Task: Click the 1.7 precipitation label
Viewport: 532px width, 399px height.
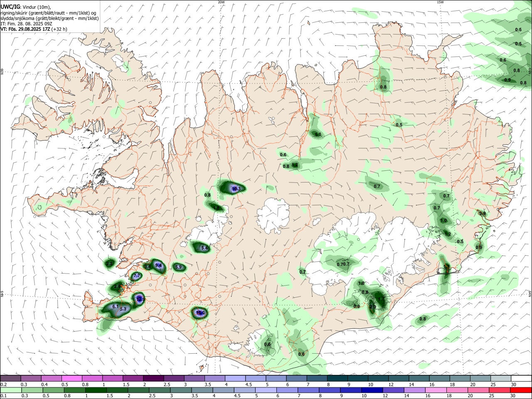Action: pos(381,299)
